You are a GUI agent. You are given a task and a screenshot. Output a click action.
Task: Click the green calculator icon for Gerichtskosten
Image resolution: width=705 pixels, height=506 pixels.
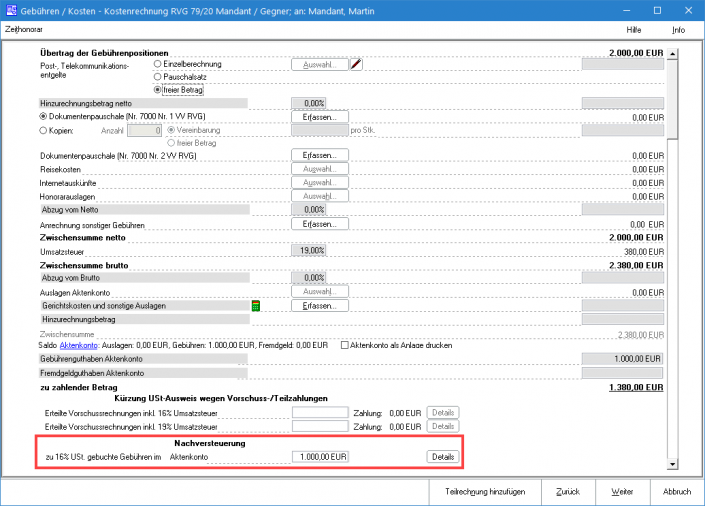tap(256, 305)
